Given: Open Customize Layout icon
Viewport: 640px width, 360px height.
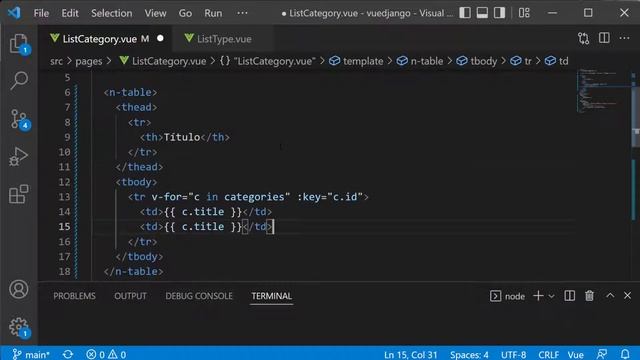Looking at the screenshot, I should 524,13.
